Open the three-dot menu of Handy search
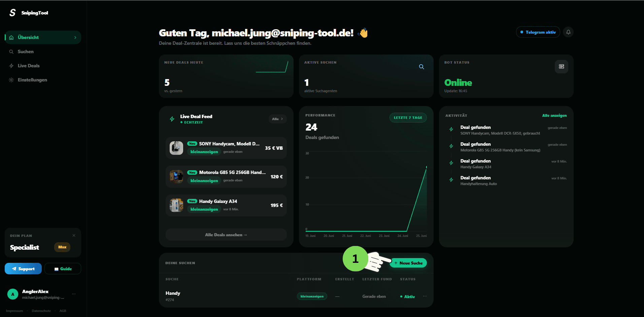Screen dimensions: 644x317 click(x=425, y=296)
